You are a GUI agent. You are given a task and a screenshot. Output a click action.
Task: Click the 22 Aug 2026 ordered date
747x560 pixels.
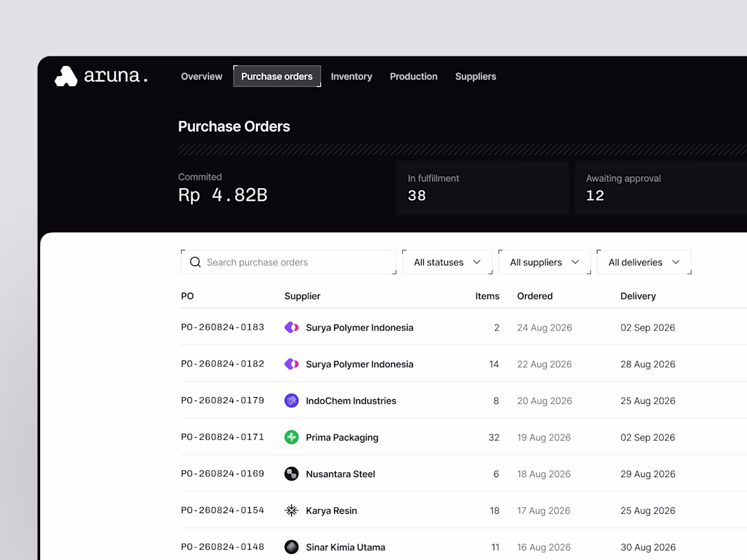pyautogui.click(x=545, y=365)
